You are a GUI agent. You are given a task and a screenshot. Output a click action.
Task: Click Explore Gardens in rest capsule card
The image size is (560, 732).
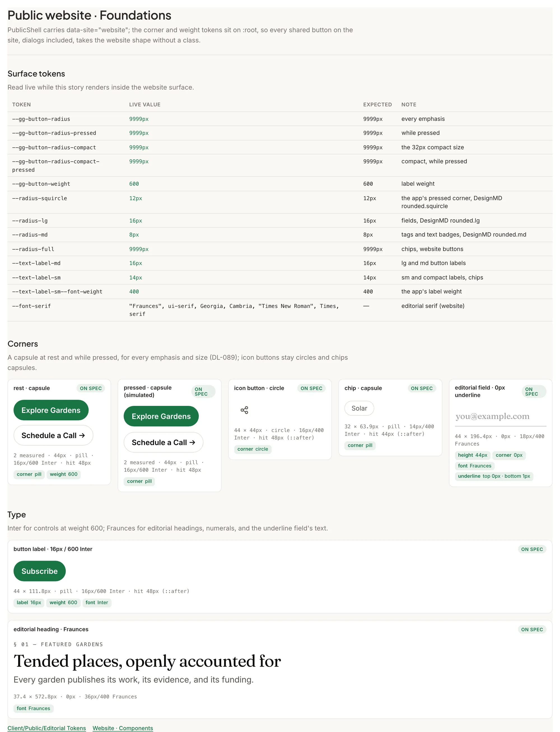click(x=51, y=410)
